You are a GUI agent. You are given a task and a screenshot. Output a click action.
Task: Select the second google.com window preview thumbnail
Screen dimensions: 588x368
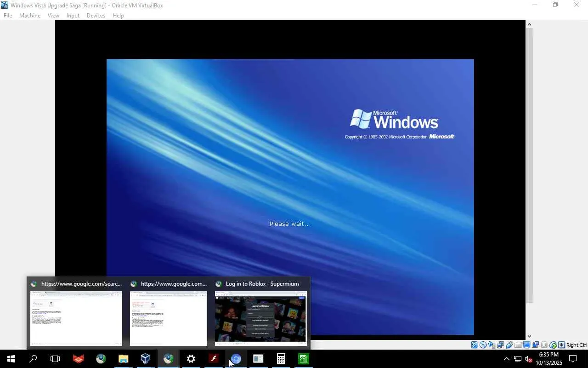(x=169, y=318)
